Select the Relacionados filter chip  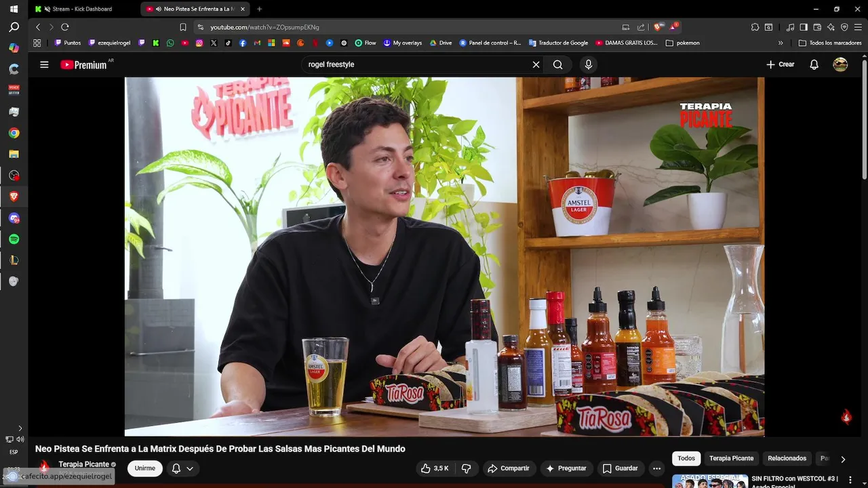tap(787, 458)
